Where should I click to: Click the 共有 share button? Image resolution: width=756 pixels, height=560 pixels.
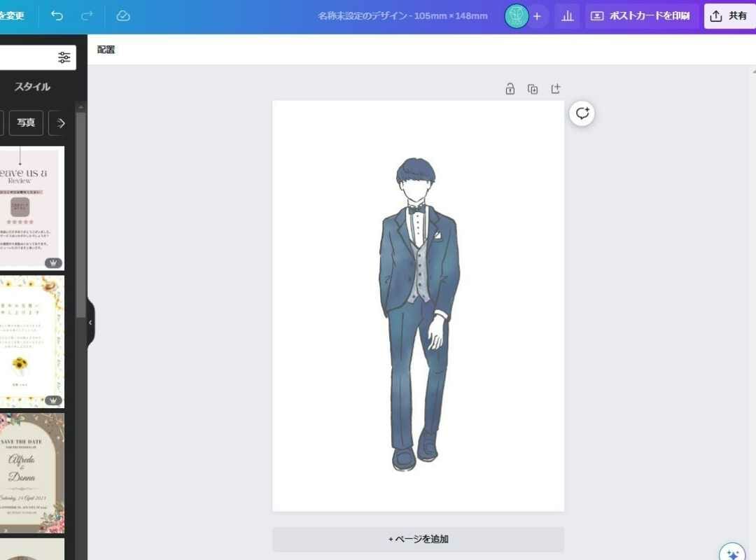729,16
